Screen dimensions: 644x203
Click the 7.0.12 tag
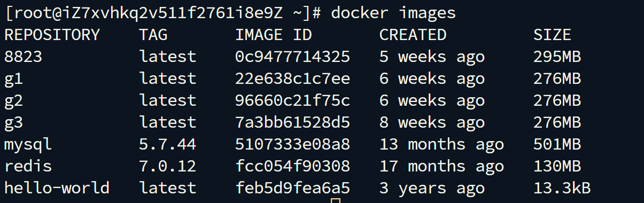coord(168,166)
